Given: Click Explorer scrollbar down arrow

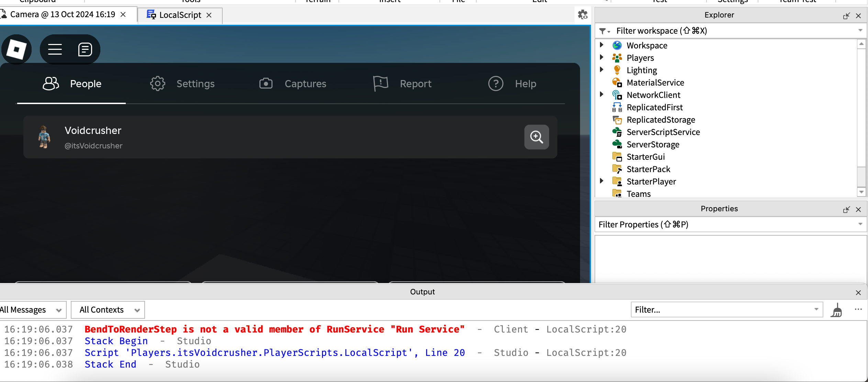Looking at the screenshot, I should (861, 192).
